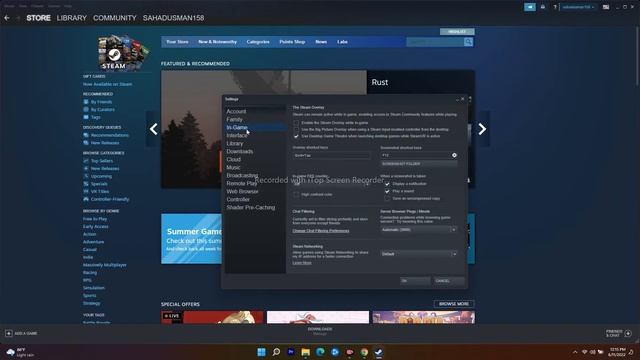This screenshot has width=640, height=360.
Task: Open Google Chrome from the taskbar
Action: [364, 352]
